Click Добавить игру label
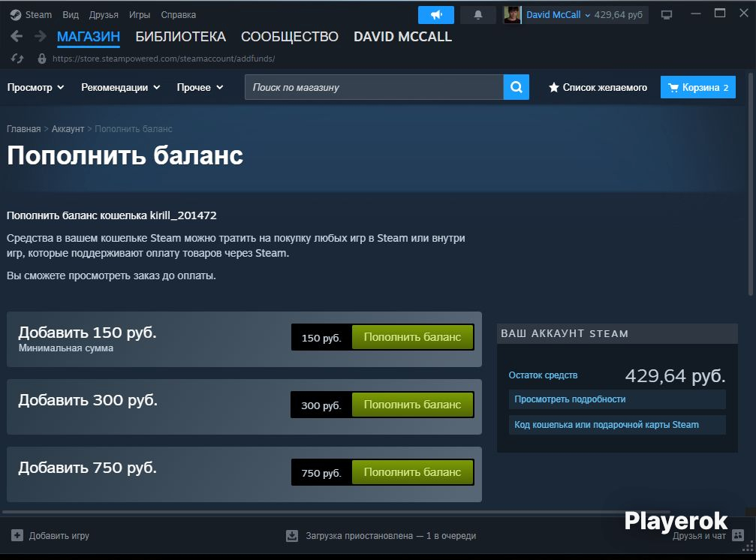Image resolution: width=756 pixels, height=560 pixels. point(59,535)
